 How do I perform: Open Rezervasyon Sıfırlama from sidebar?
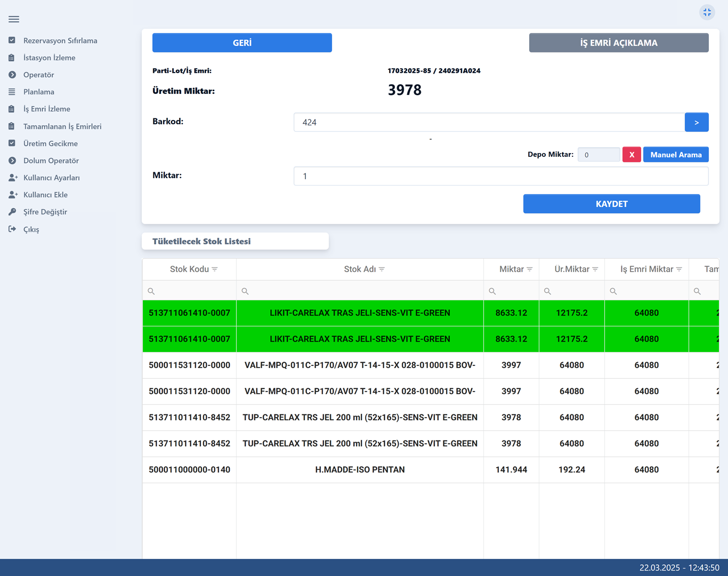[x=60, y=41]
